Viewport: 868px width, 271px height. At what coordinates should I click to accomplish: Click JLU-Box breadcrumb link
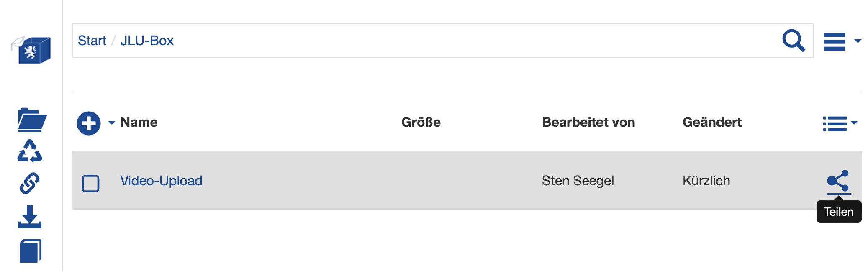coord(147,41)
